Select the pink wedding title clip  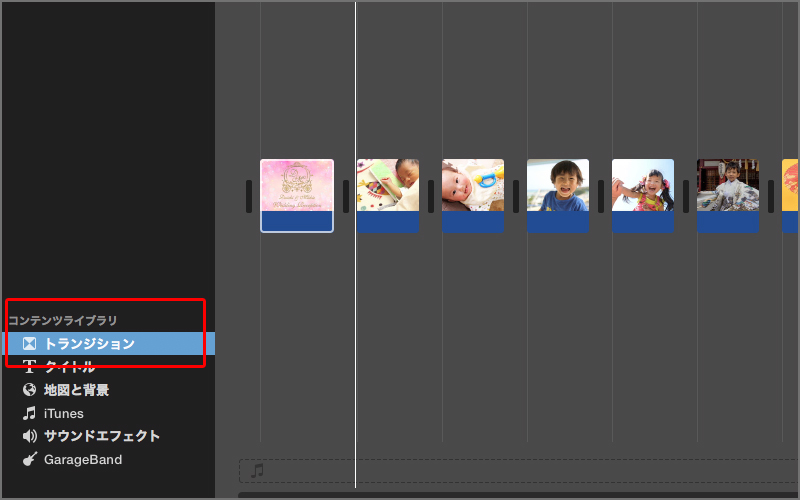tap(297, 185)
